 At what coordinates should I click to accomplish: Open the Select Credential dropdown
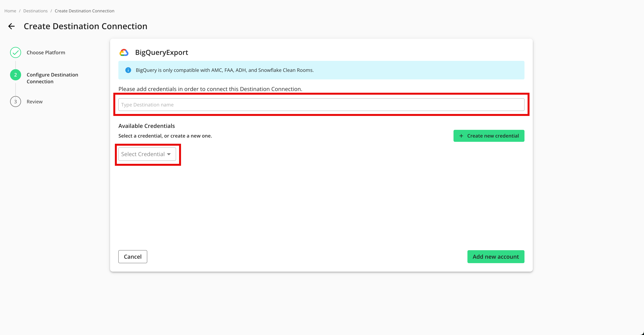pyautogui.click(x=147, y=154)
